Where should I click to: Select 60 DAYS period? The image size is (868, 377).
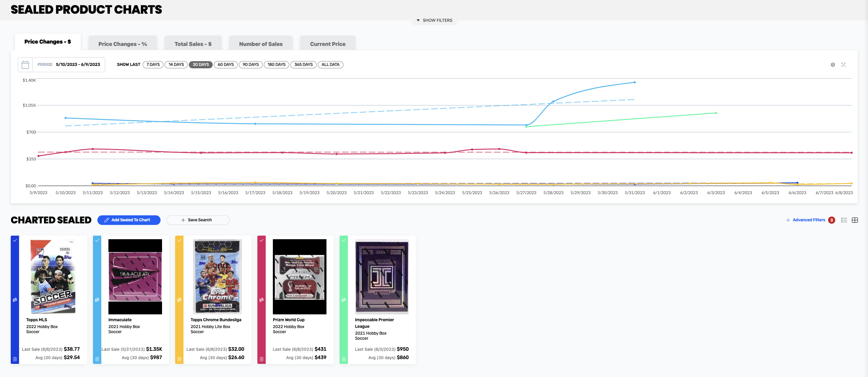pyautogui.click(x=226, y=64)
